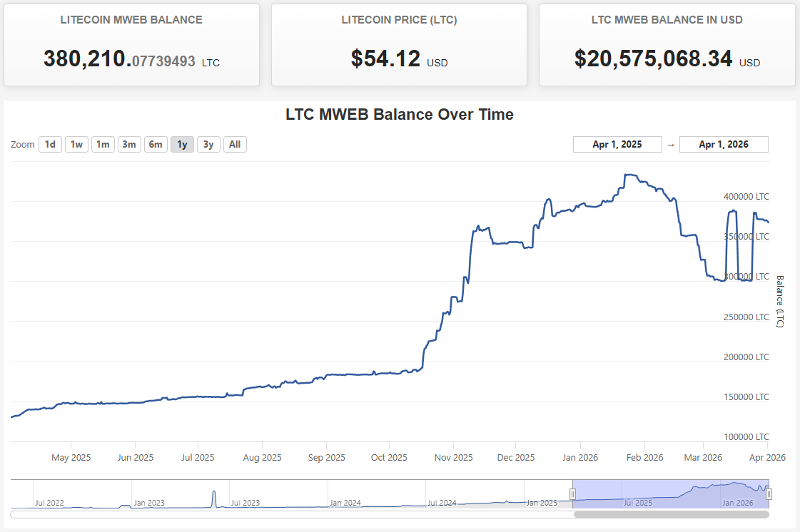This screenshot has height=532, width=800.
Task: Click the LTC MWEB Balance Over Time title
Action: pos(400,114)
